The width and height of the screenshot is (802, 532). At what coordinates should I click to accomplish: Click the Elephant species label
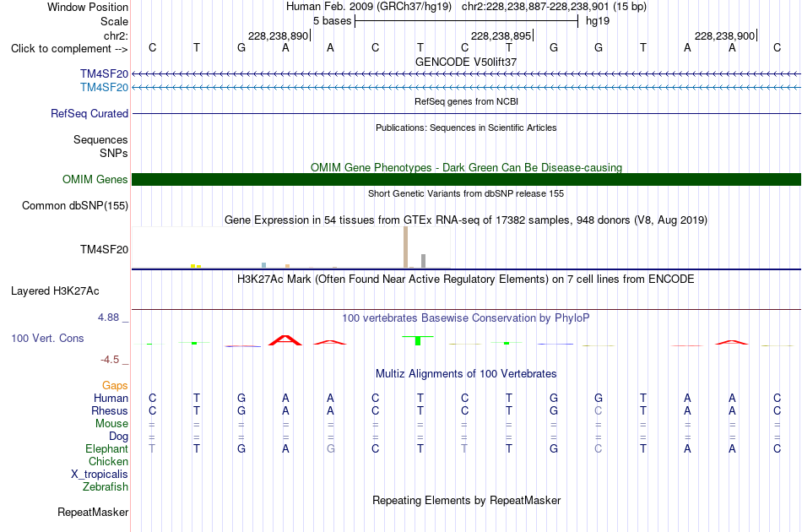[x=107, y=449]
